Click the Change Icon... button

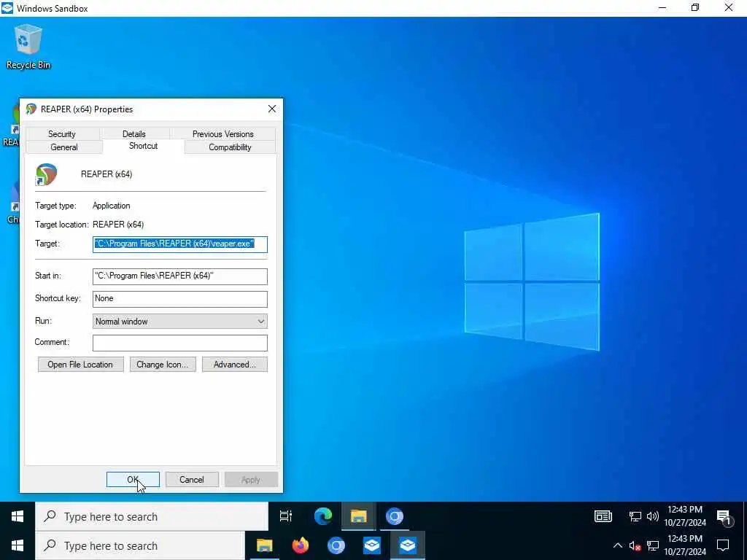(x=163, y=365)
